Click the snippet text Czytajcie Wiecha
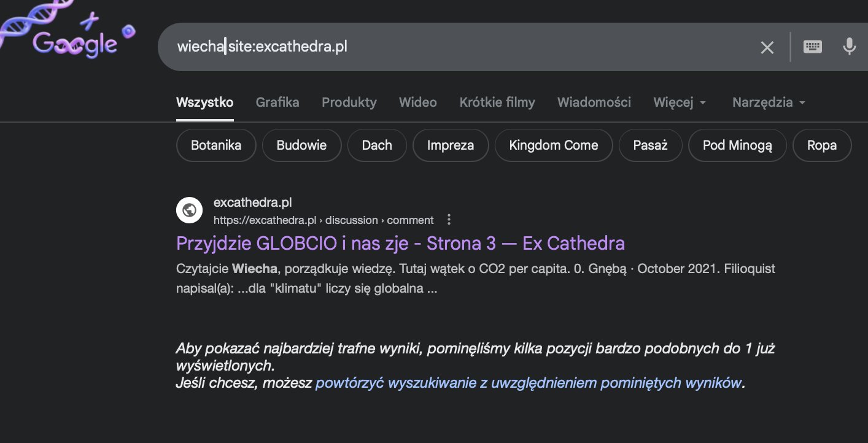Screen dimensions: 868x443 (x=228, y=269)
